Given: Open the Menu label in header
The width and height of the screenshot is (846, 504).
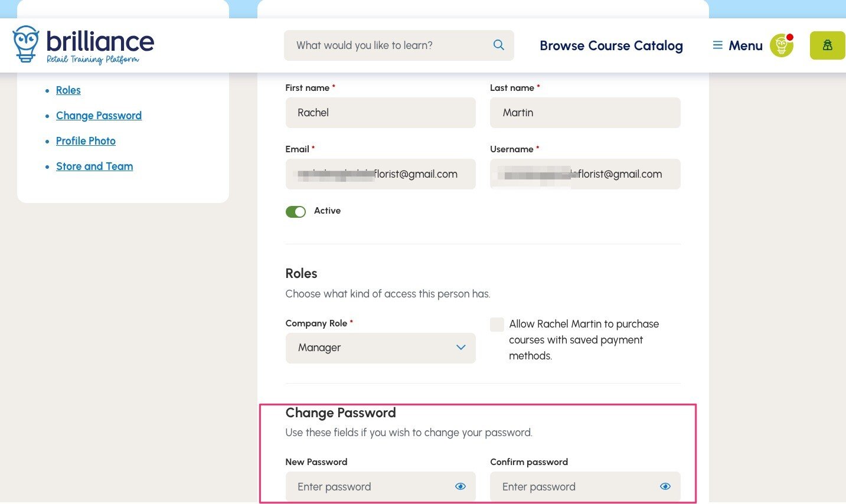Looking at the screenshot, I should (x=746, y=45).
